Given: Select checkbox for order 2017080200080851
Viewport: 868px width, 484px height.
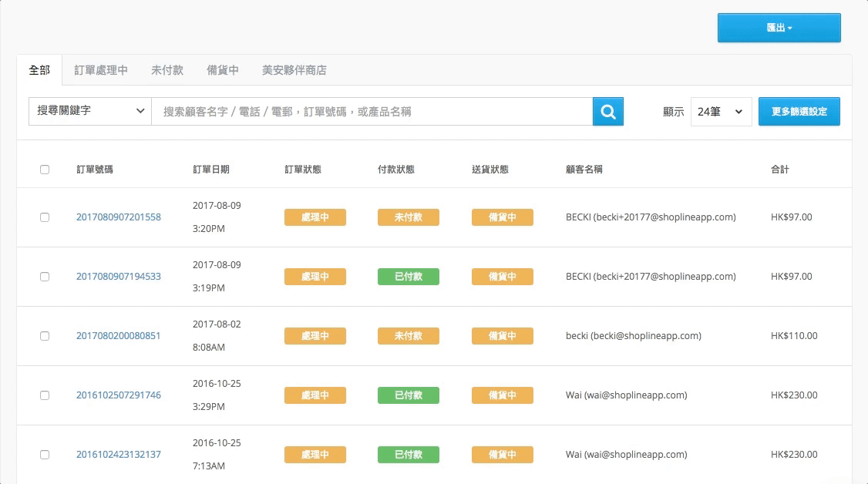Looking at the screenshot, I should coord(45,336).
